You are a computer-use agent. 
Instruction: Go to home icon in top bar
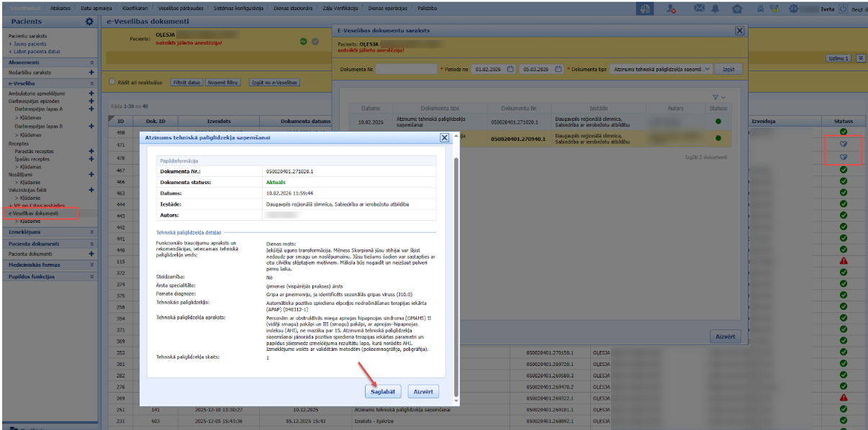[737, 9]
